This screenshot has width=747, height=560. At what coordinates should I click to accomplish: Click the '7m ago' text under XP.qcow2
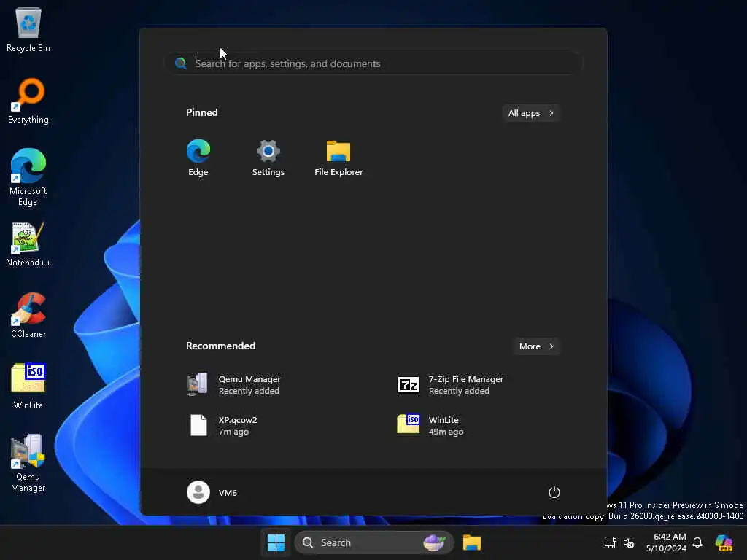(x=233, y=432)
